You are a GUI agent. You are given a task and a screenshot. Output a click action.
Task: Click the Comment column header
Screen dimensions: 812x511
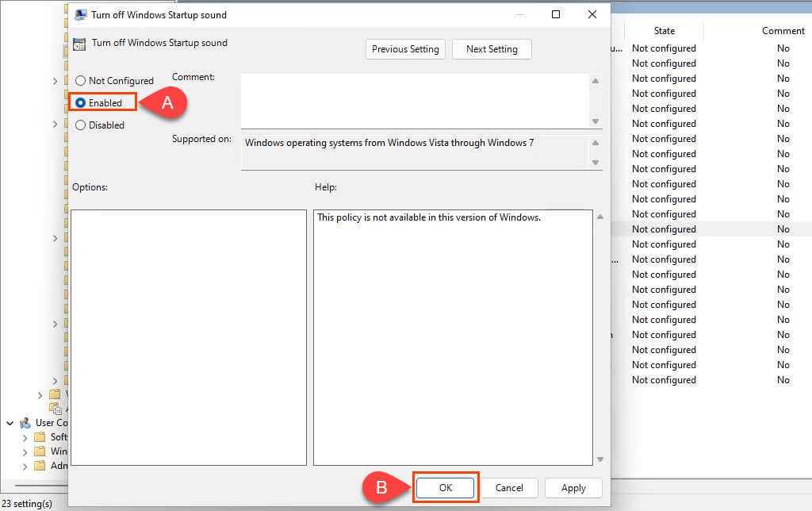click(783, 31)
